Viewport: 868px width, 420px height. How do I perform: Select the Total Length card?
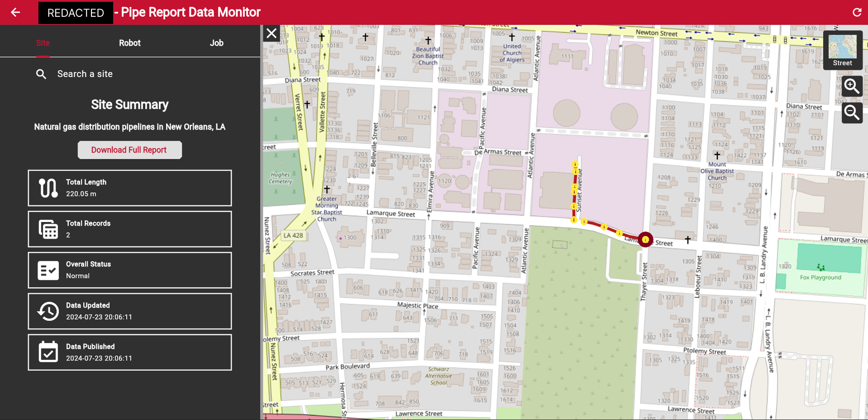point(130,188)
